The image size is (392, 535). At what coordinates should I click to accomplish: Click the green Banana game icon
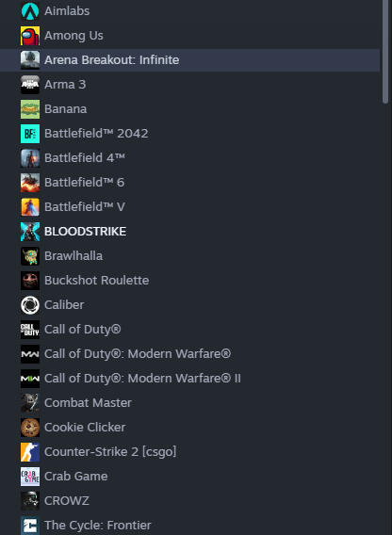[x=30, y=109]
